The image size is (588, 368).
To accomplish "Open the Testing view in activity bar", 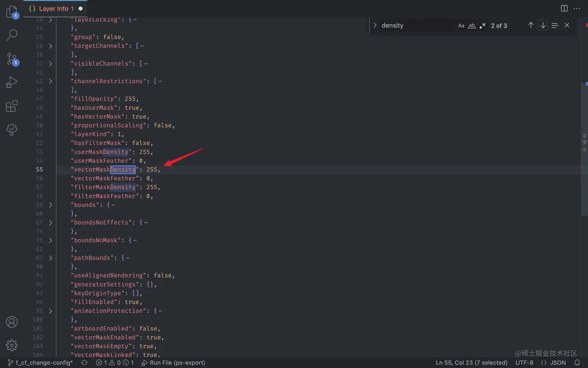I will coord(12,129).
